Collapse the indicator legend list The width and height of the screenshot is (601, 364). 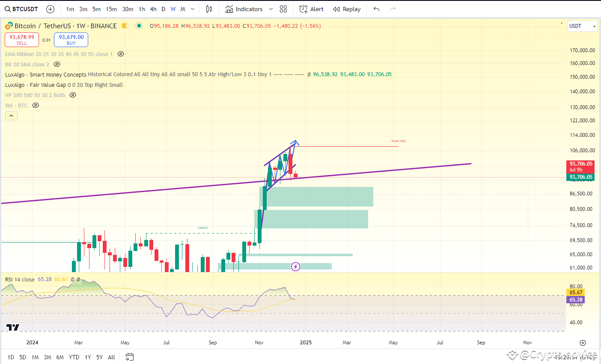11,115
